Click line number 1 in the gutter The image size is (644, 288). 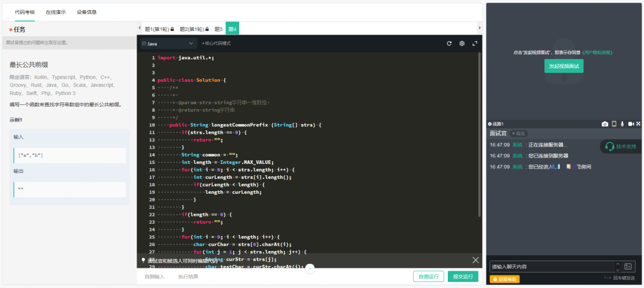(153, 58)
